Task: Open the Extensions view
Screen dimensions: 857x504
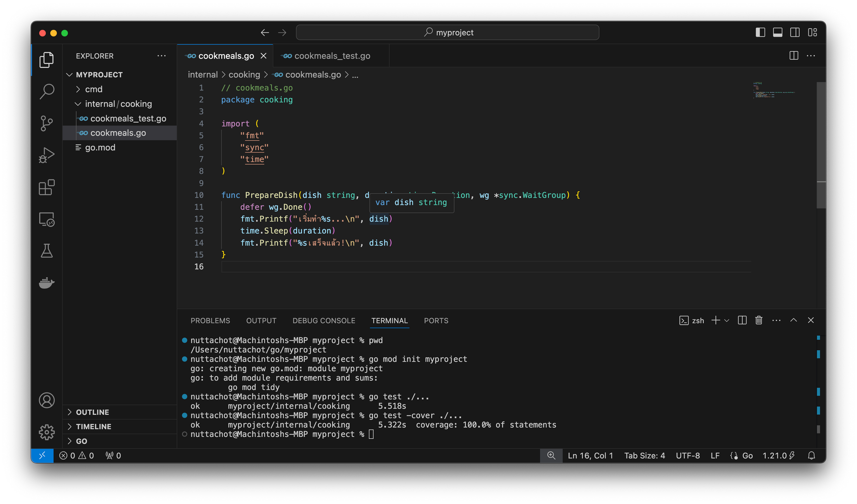Action: click(x=46, y=187)
